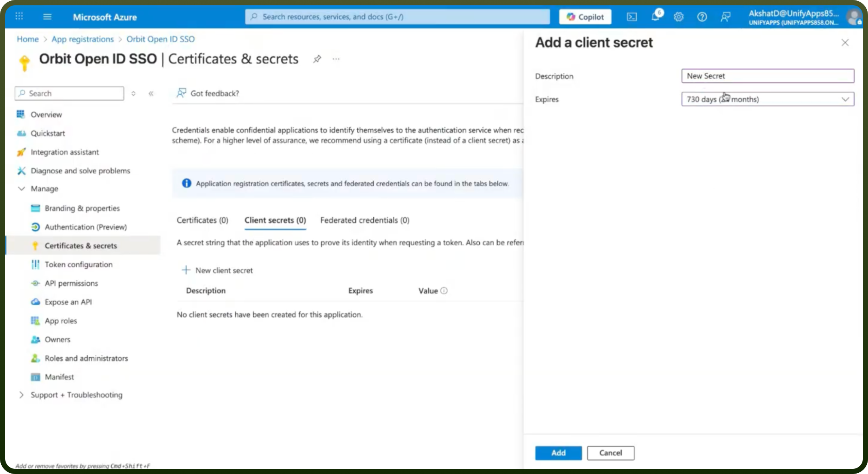Go to the Home breadcrumb

point(27,39)
